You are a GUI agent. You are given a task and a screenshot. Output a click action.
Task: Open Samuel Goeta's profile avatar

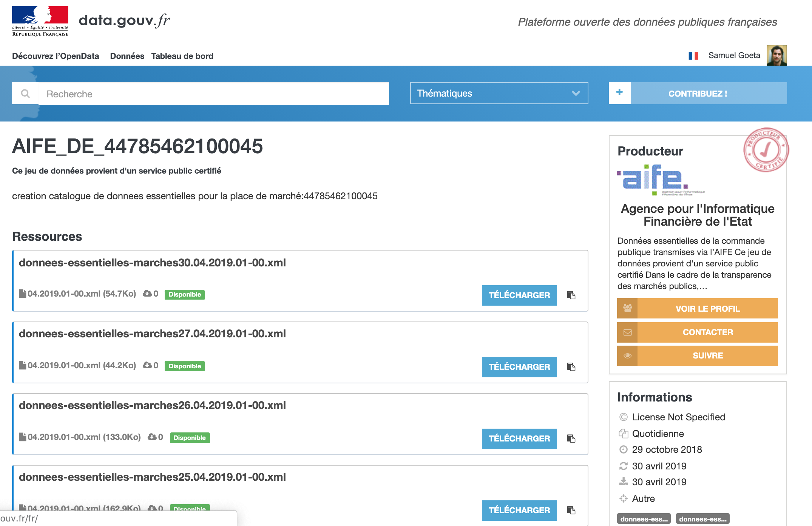(x=776, y=56)
